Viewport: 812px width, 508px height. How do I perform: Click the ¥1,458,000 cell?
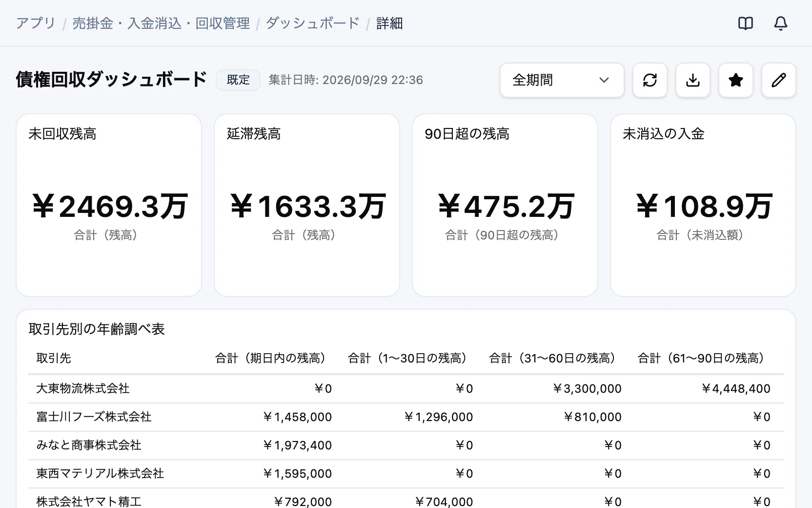pyautogui.click(x=297, y=417)
